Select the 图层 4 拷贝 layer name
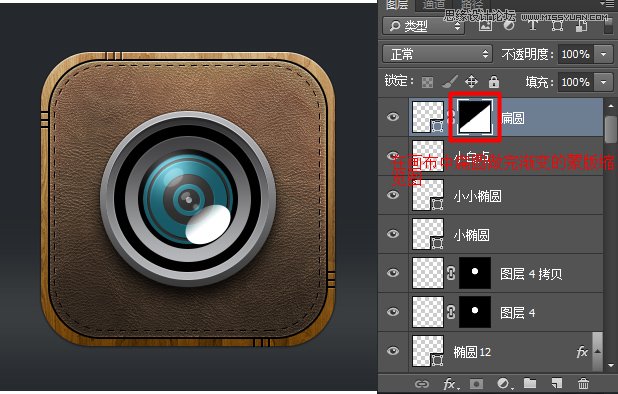Screen dimensions: 618x394 click(531, 273)
